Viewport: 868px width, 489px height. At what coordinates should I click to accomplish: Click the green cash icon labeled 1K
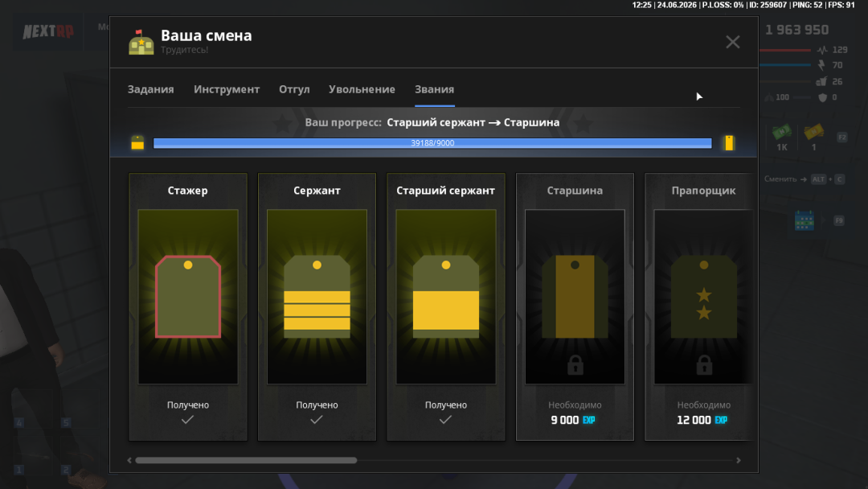(x=782, y=133)
